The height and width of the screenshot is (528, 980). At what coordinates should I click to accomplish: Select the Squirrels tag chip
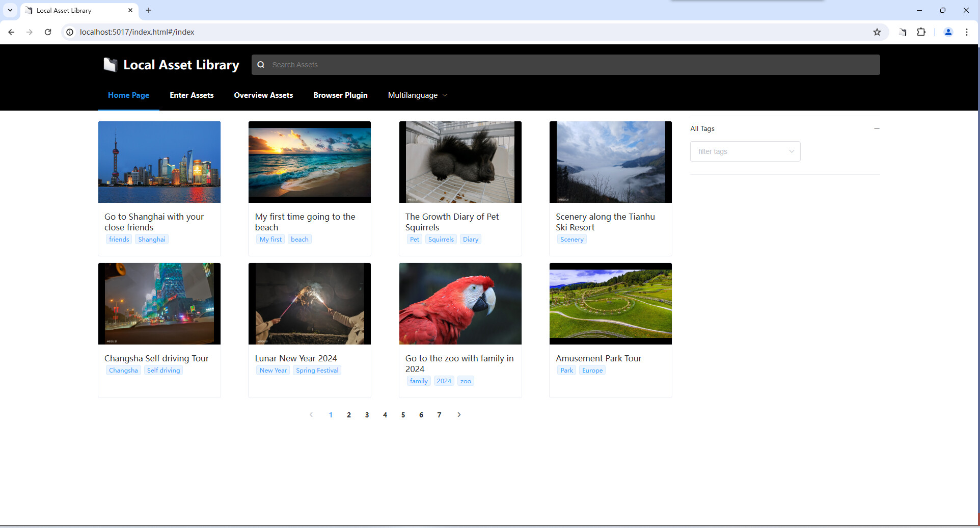(x=440, y=239)
